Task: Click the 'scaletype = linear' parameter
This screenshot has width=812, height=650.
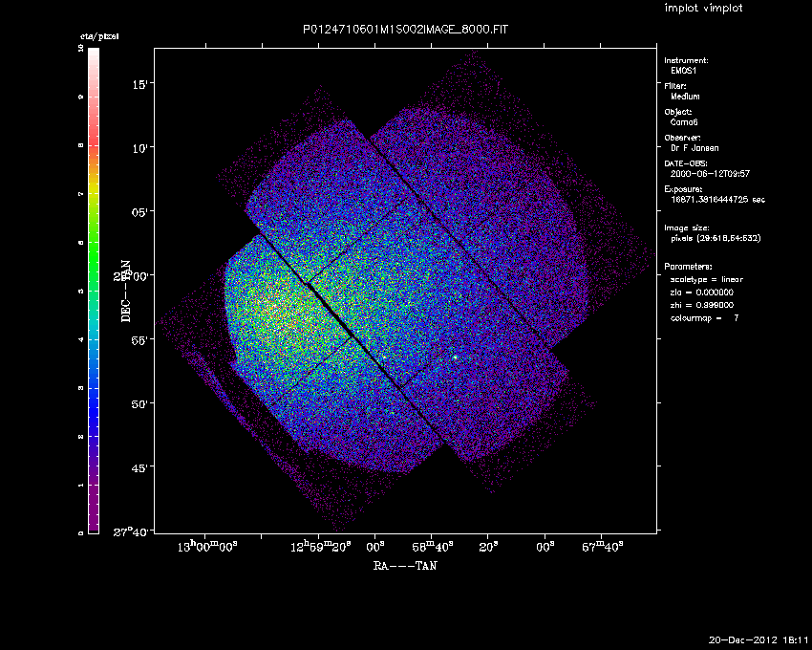Action: click(x=707, y=279)
